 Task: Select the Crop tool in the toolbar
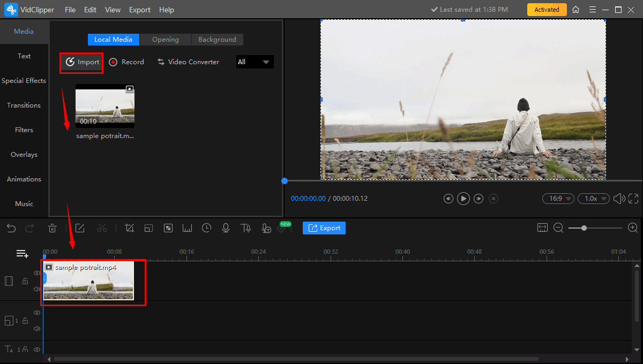click(x=129, y=228)
